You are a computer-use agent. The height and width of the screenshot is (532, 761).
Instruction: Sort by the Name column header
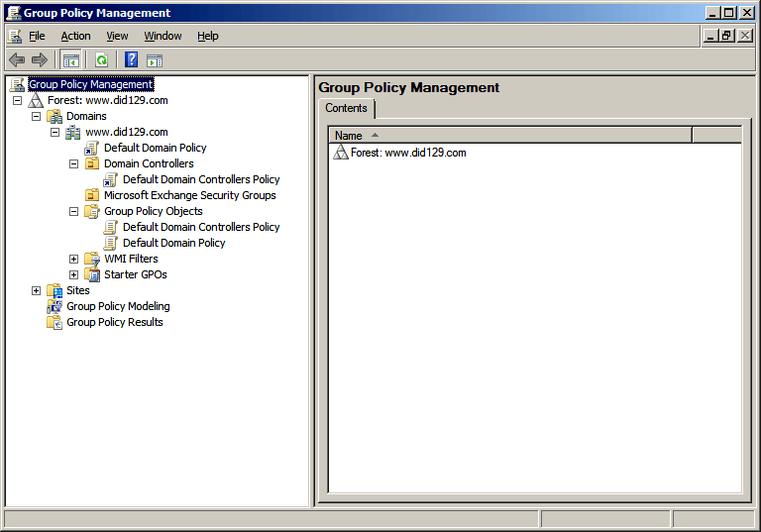510,136
